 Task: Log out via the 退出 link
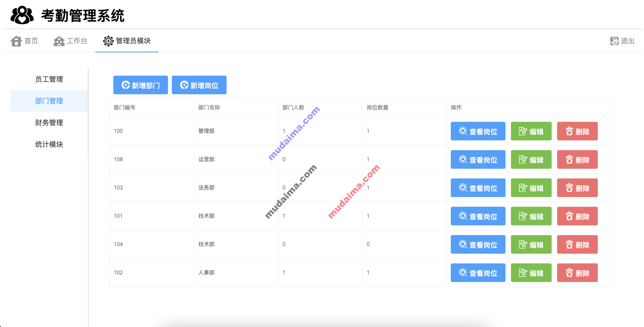pos(622,41)
